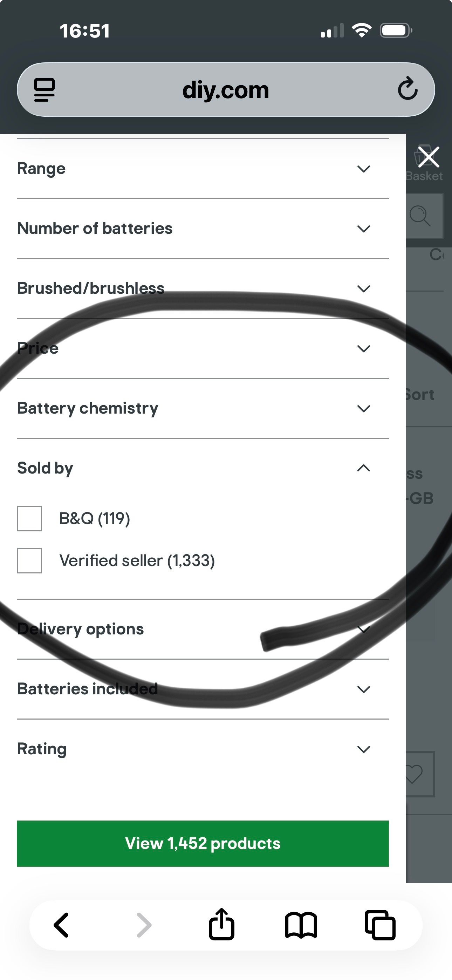Viewport: 452px width, 980px height.
Task: Open the Safari share sheet icon
Action: coord(221,925)
